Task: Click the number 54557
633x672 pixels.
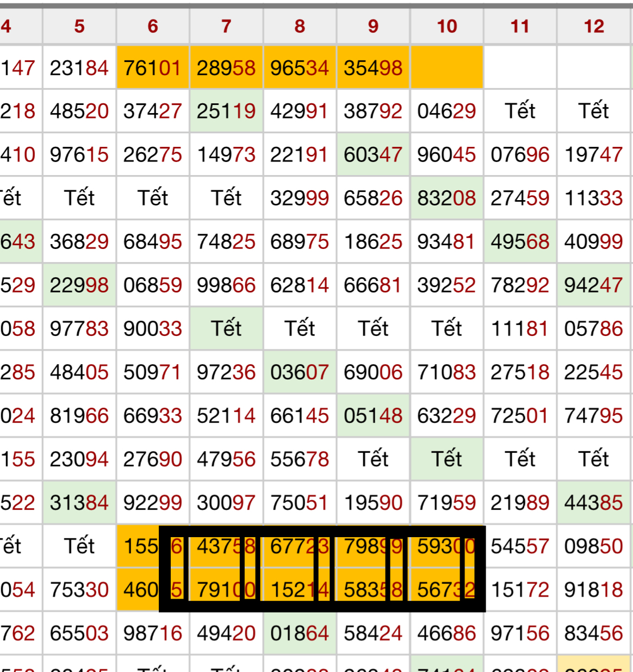Action: [520, 546]
